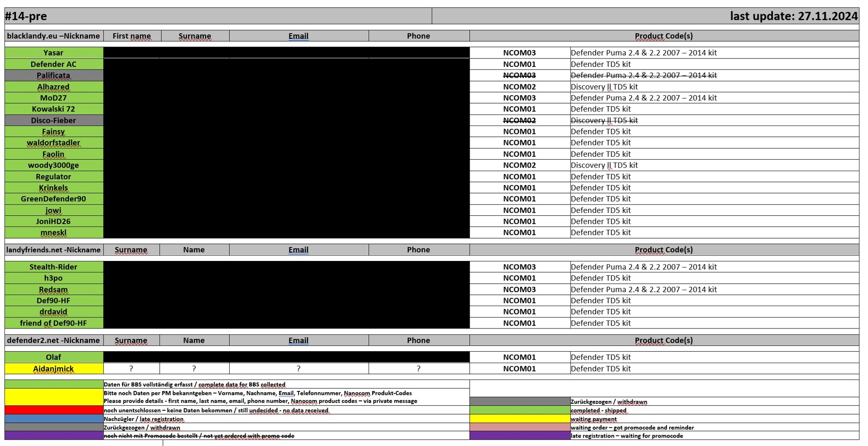Select the "Defender AC" nickname cell
This screenshot has width=868, height=446.
pos(54,64)
